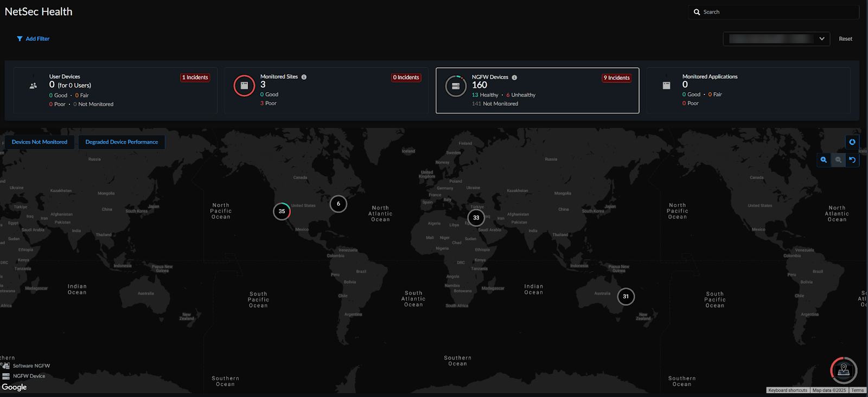Click the 160 NGFW Devices total
868x397 pixels.
coord(480,85)
